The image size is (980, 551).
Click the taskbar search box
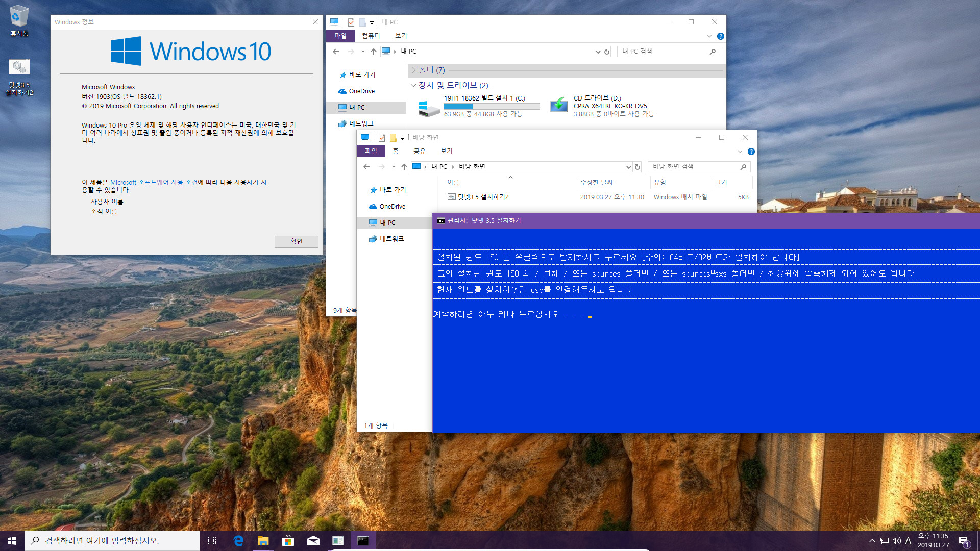point(112,541)
